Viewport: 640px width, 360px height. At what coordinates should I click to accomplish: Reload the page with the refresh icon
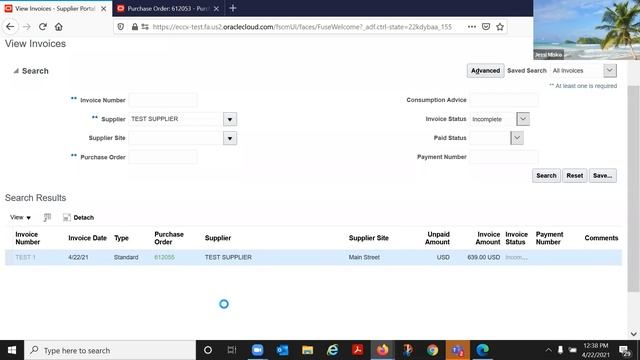(43, 27)
